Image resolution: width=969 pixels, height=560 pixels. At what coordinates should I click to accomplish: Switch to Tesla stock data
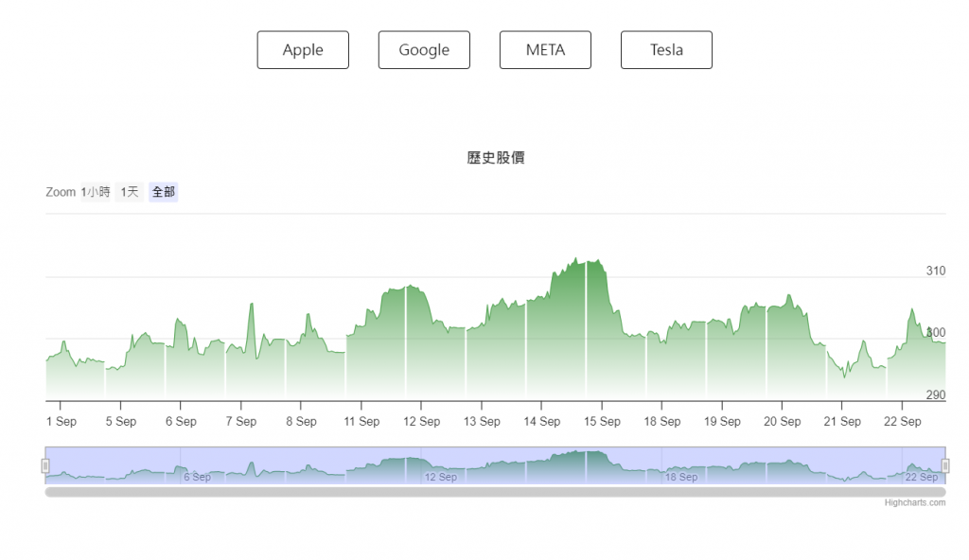(666, 50)
